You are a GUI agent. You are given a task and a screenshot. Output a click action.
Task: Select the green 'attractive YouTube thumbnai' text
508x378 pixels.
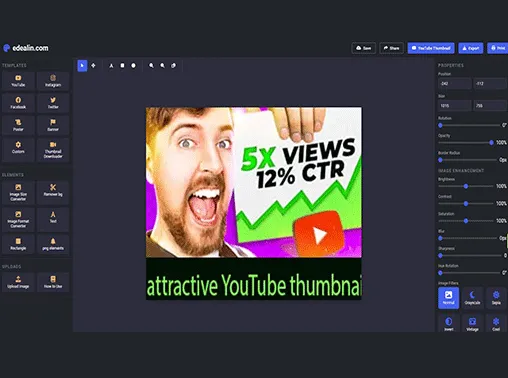click(254, 286)
